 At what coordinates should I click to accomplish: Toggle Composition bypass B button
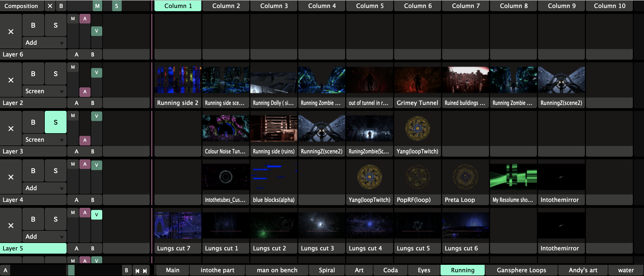coord(61,6)
